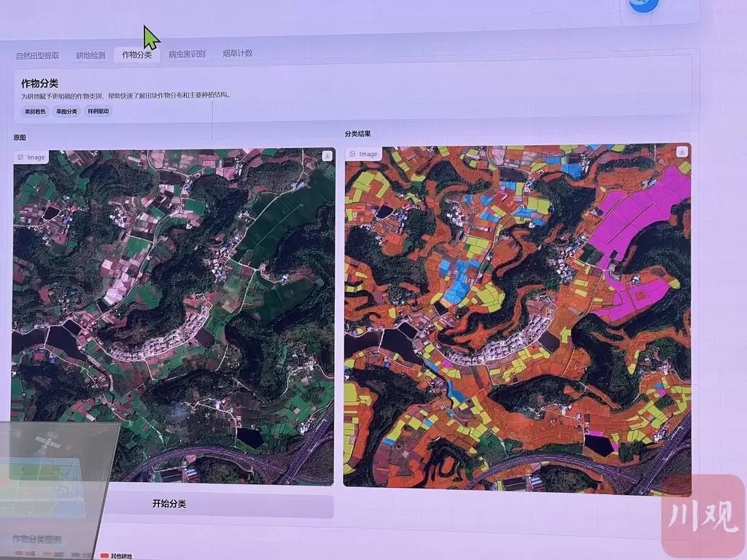The image size is (747, 560).
Task: Toggle the 样例驱动 tag
Action: [x=98, y=112]
